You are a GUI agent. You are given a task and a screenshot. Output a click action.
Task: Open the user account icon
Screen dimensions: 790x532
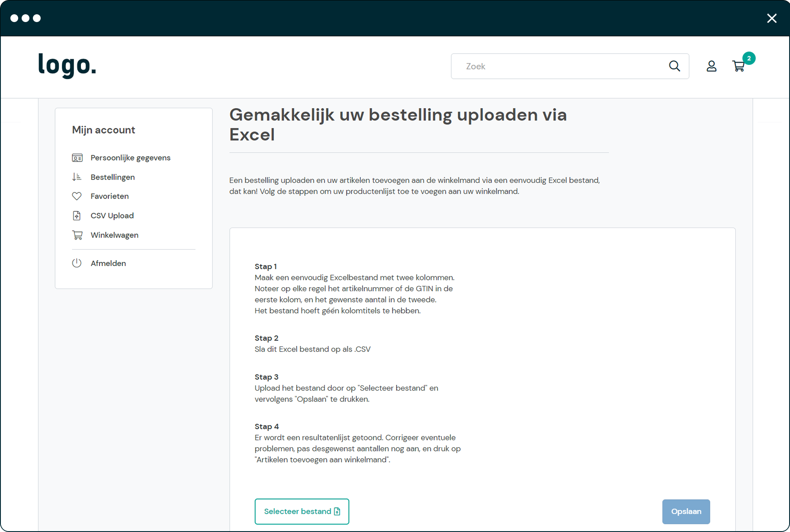(x=711, y=66)
